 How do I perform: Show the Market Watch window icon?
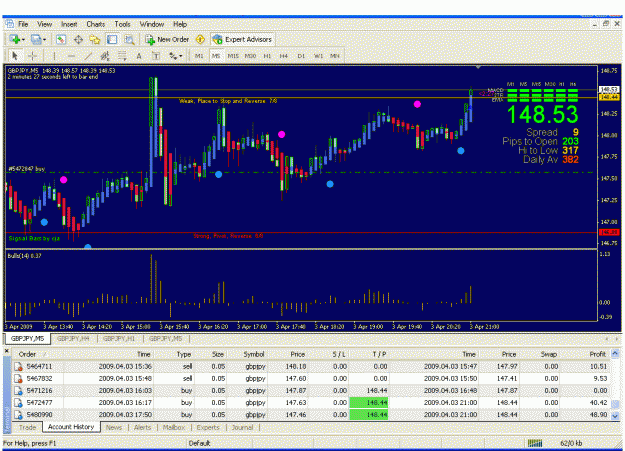(61, 39)
